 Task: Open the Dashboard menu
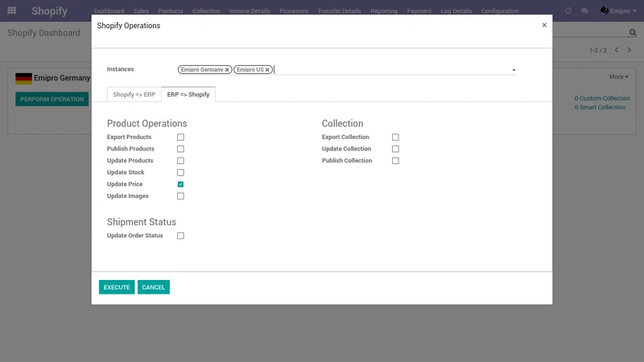(109, 11)
